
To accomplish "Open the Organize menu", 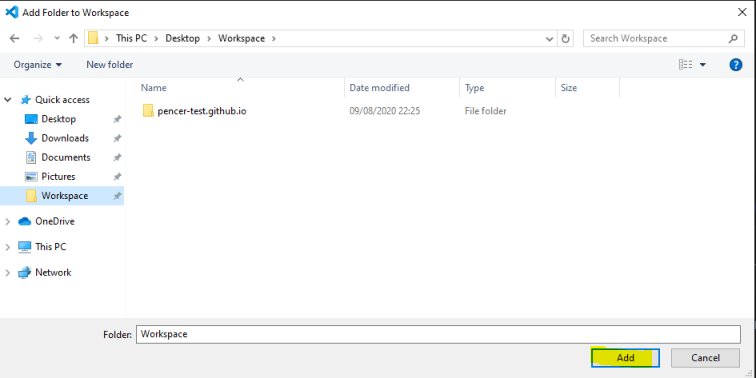I will tap(38, 65).
